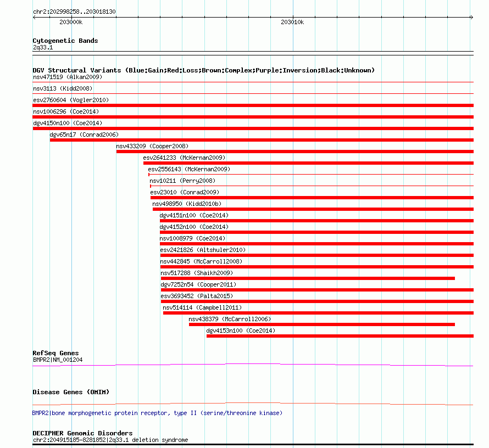Screen dimensions: 489x448
Task: Open the nsv1008979 (Coe2014) variant
Action: [192, 238]
